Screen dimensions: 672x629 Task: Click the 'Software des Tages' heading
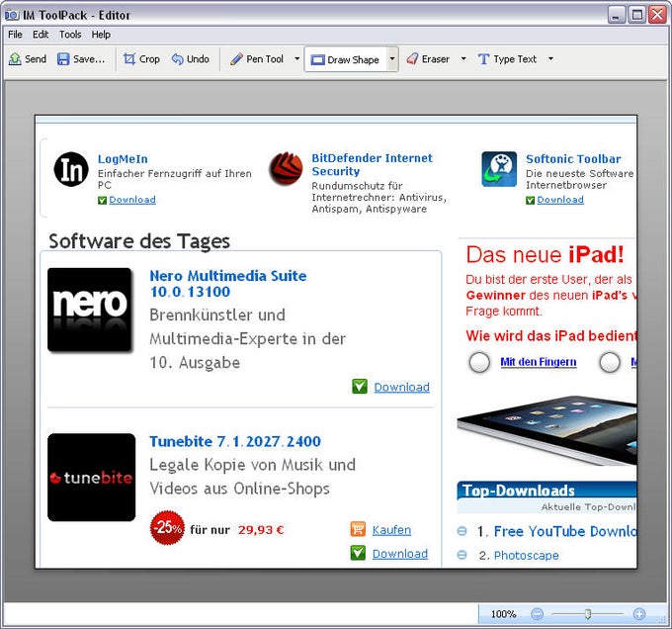click(x=139, y=241)
